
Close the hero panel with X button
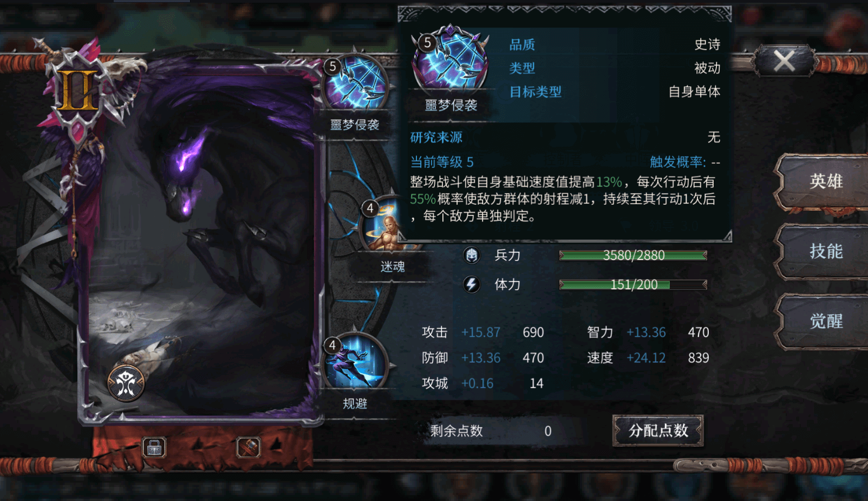coord(784,61)
